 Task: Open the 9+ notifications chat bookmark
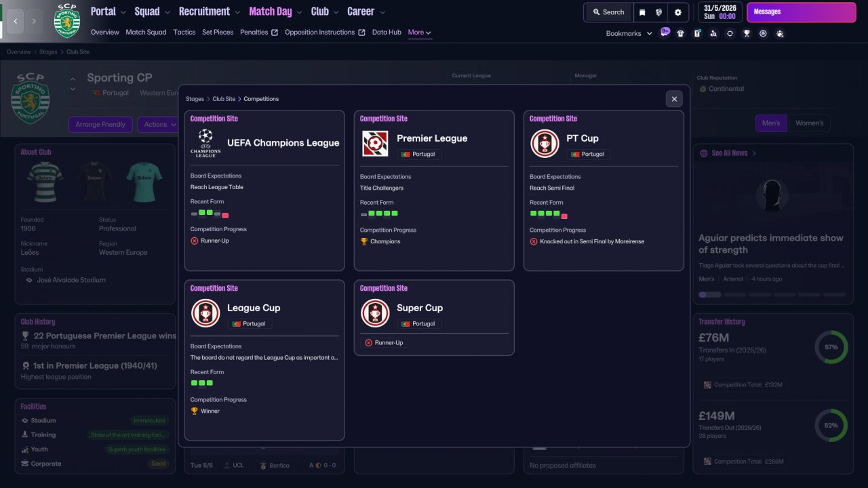click(x=665, y=33)
